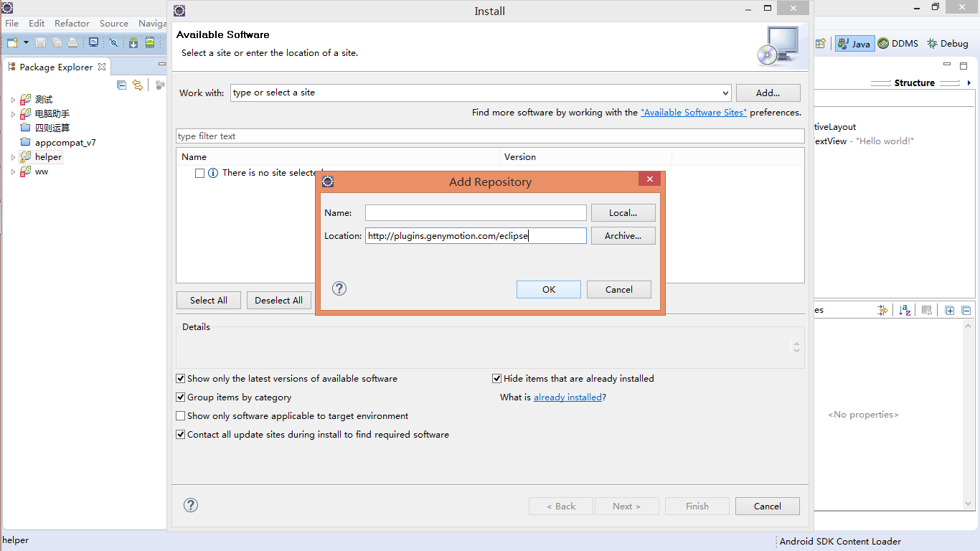The height and width of the screenshot is (551, 980).
Task: Click Select All button
Action: 209,300
